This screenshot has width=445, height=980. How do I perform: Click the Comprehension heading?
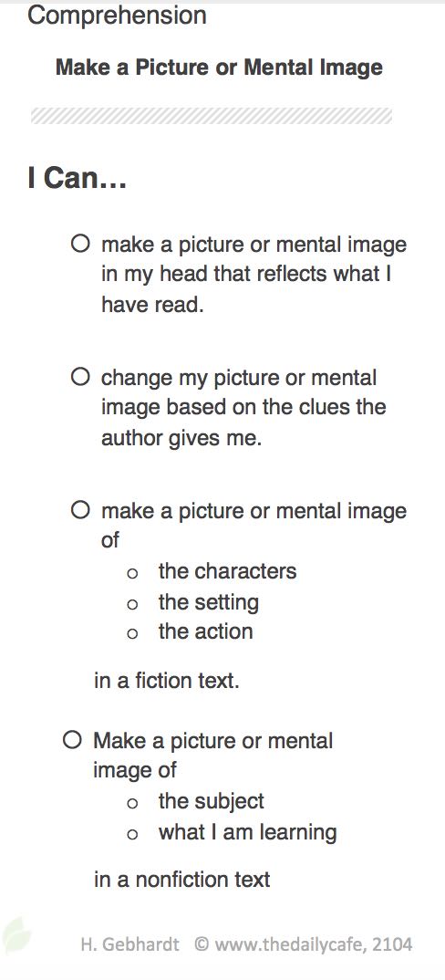click(x=117, y=15)
